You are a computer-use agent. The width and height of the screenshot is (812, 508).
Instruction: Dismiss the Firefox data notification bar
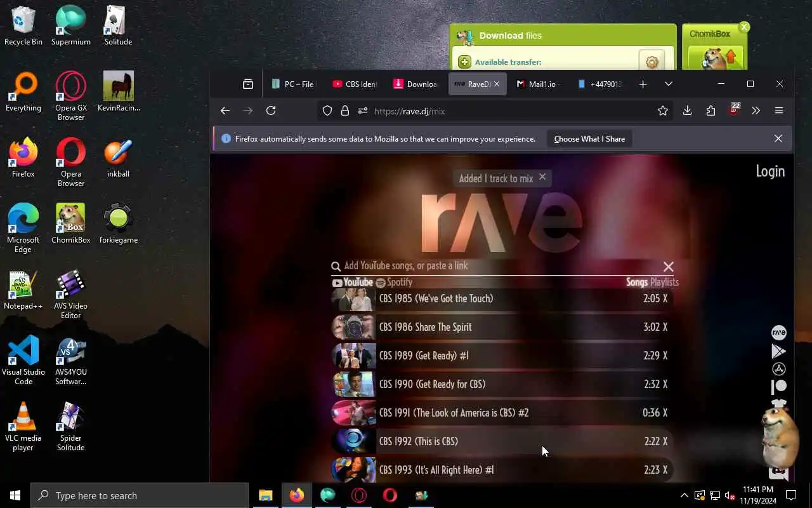click(x=778, y=138)
